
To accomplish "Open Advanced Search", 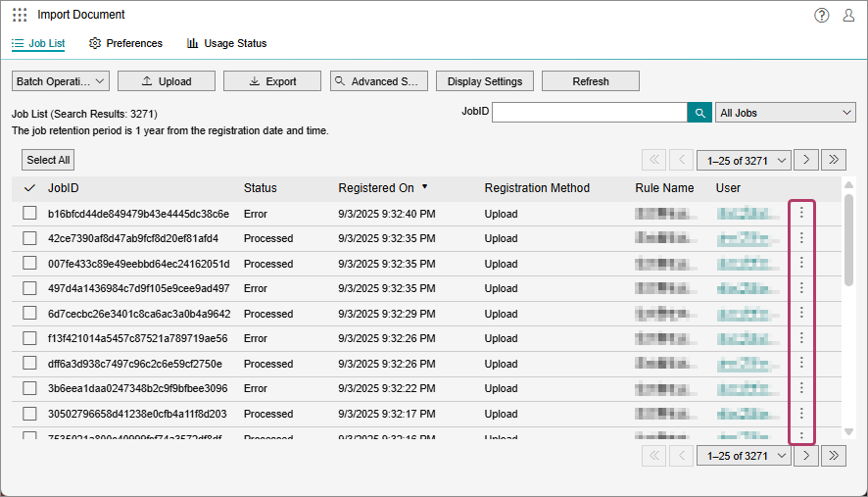I will tap(378, 81).
